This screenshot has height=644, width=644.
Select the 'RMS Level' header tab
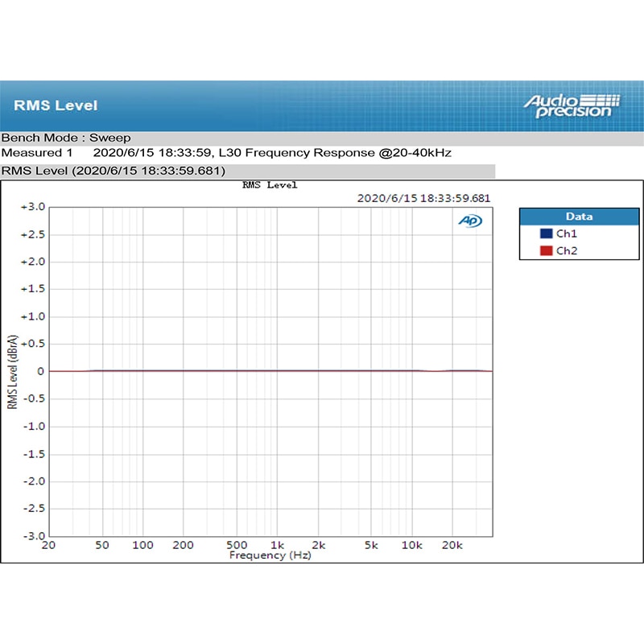point(56,105)
